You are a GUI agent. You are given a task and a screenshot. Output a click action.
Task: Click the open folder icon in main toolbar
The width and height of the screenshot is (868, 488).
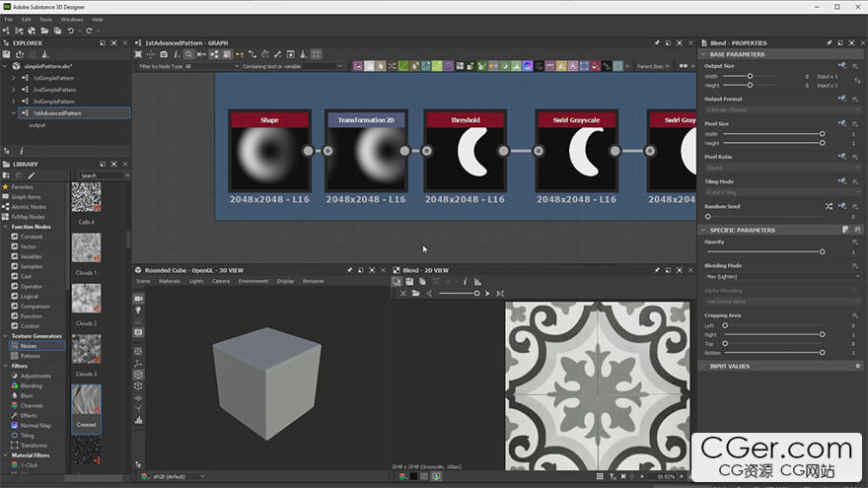(44, 31)
